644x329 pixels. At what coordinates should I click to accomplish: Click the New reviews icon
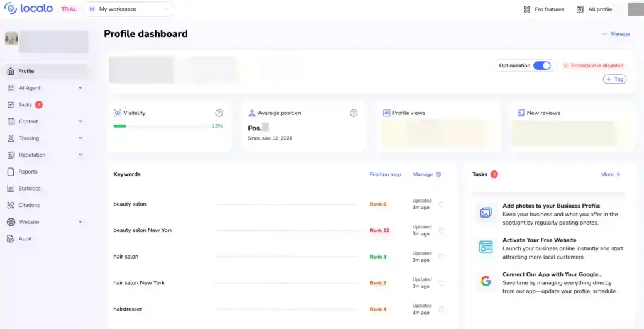521,113
